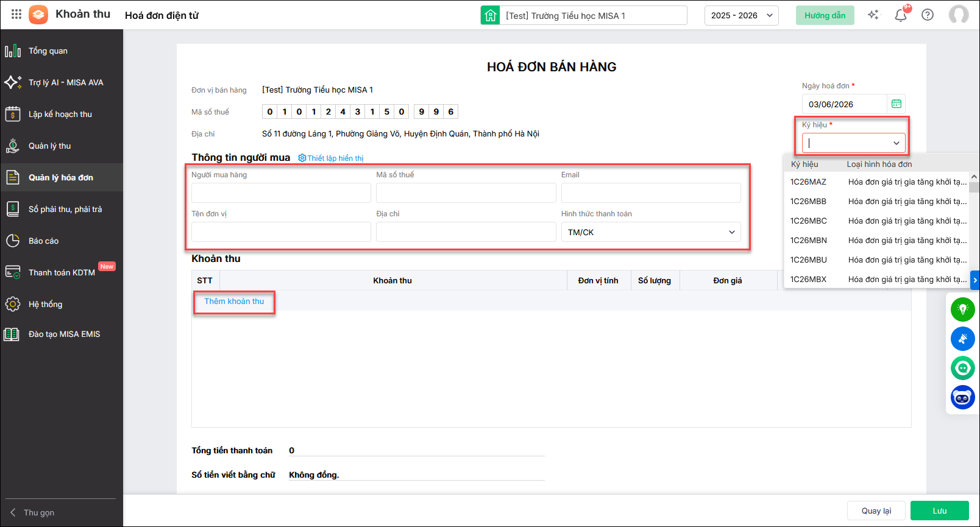Image resolution: width=980 pixels, height=527 pixels.
Task: Open the Hình thức thanh toán TM/CK dropdown
Action: (x=651, y=232)
